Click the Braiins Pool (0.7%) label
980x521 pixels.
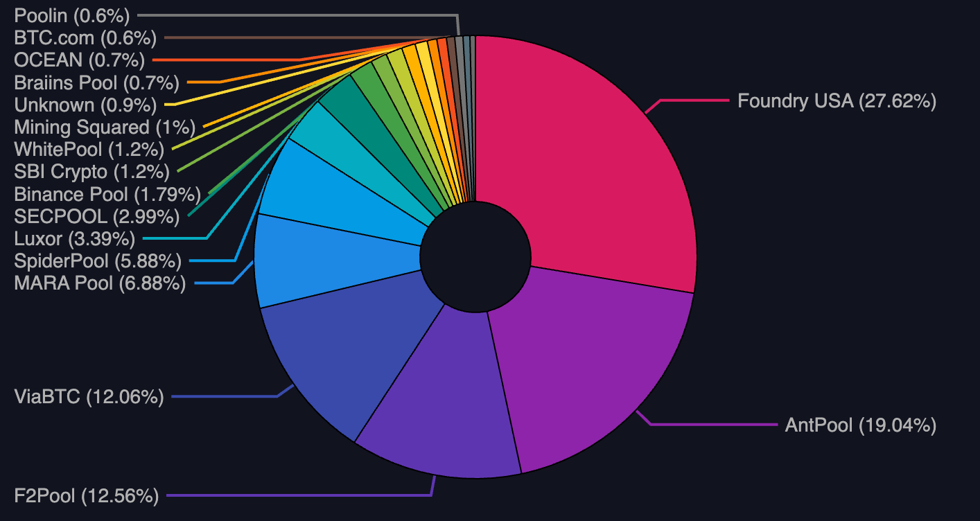[x=96, y=83]
